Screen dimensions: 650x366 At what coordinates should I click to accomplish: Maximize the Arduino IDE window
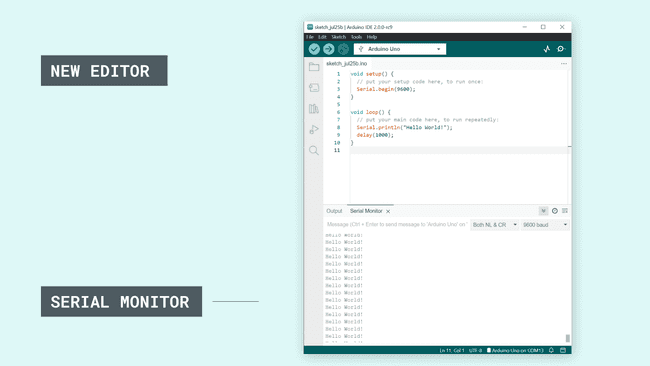543,27
